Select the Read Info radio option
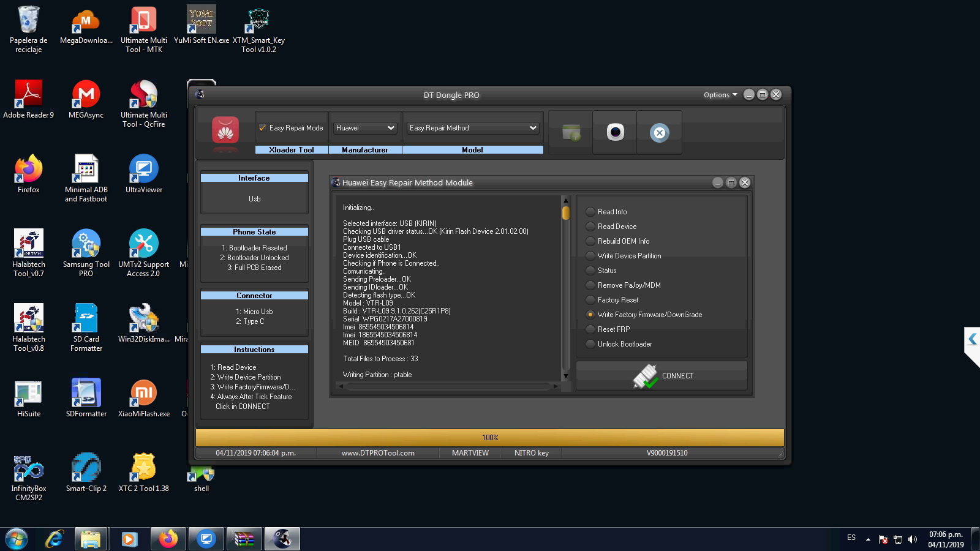980x551 pixels. pyautogui.click(x=590, y=212)
